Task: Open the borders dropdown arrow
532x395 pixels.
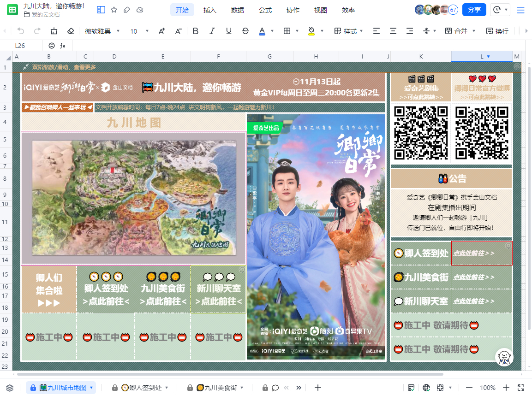Action: click(x=297, y=31)
